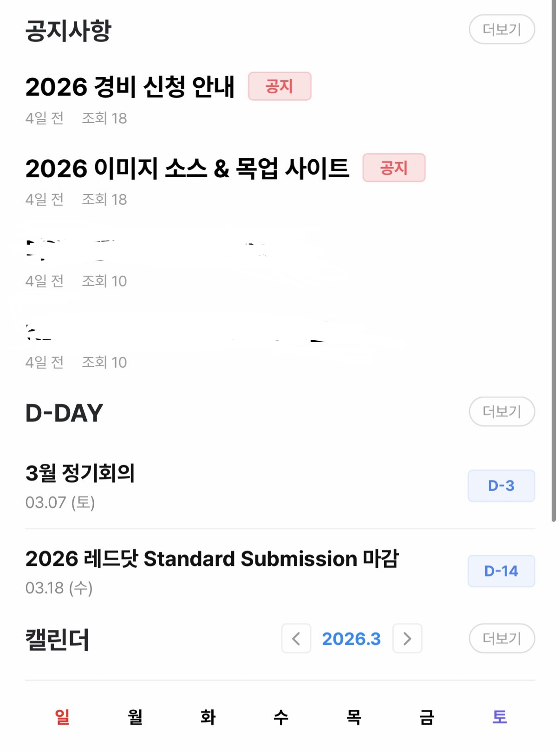Click the vertical scrollbar on the right edge
The height and width of the screenshot is (752, 560).
553,260
